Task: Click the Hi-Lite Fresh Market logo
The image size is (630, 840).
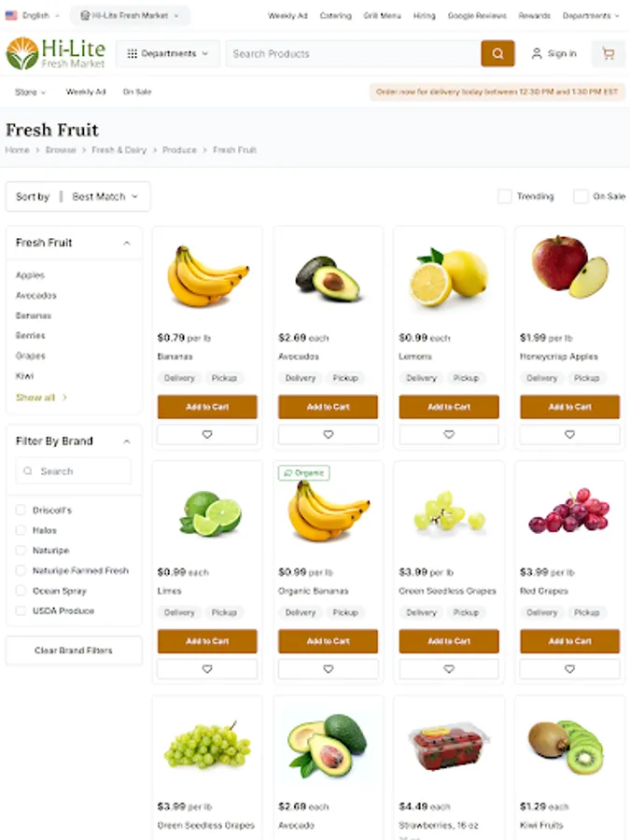Action: (x=56, y=53)
